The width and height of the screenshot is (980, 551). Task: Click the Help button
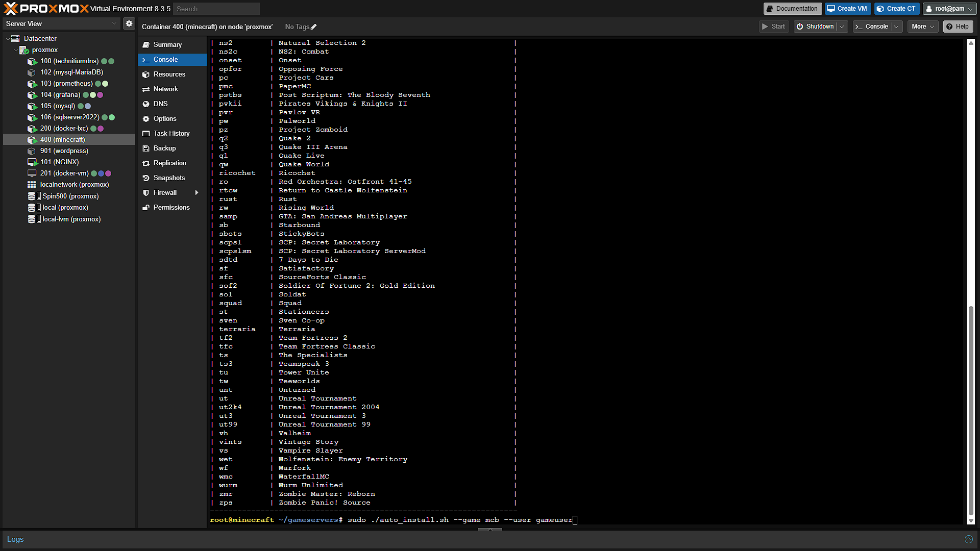tap(958, 27)
